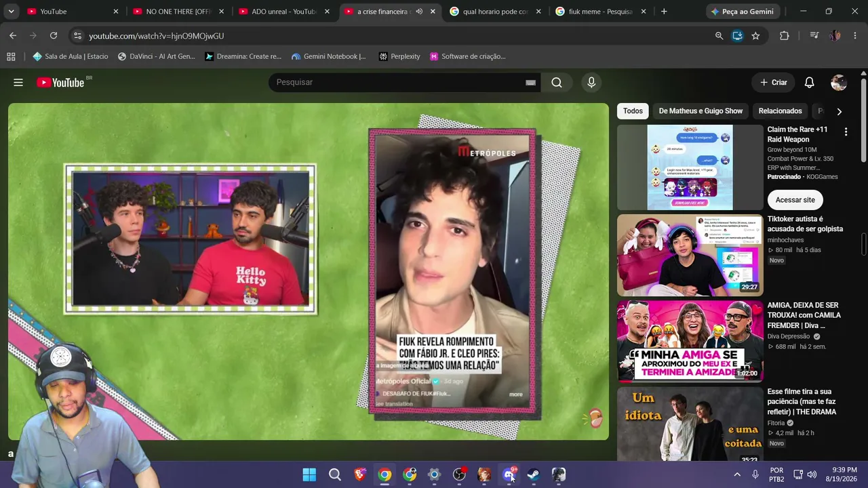This screenshot has height=488, width=868.
Task: Expand more filter chips with right chevron
Action: [839, 111]
